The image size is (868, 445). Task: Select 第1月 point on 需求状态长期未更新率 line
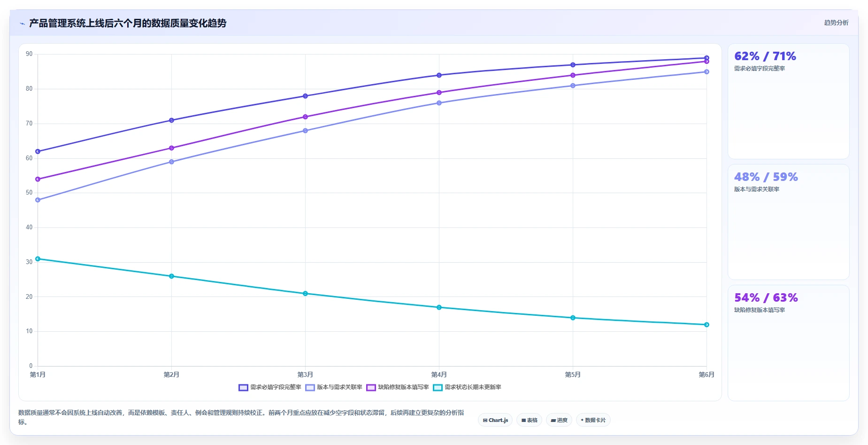[x=38, y=259]
